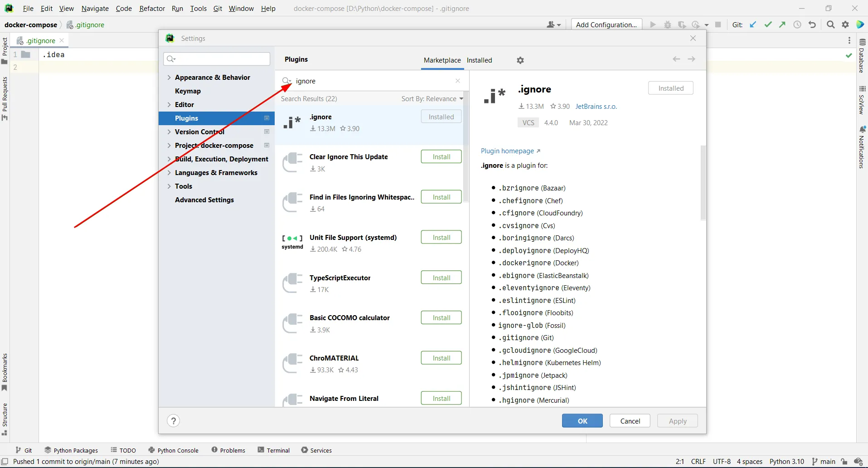
Task: Click the .ignore plugin icon in results
Action: click(292, 122)
